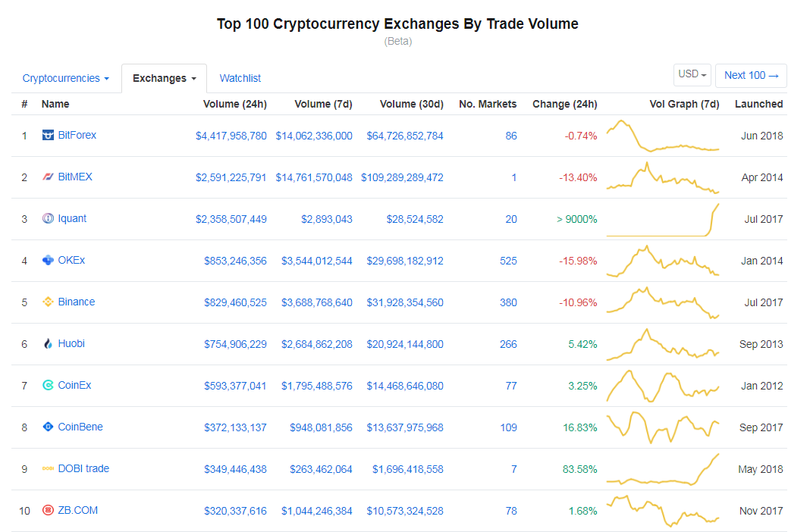Click ZB.COM 30d volume $10,573,324,528
This screenshot has width=810, height=532.
405,511
